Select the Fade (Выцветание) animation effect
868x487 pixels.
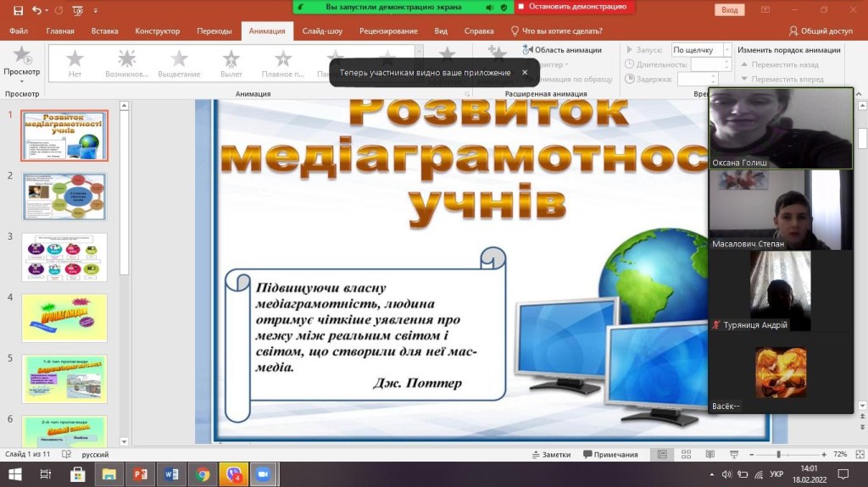[179, 64]
